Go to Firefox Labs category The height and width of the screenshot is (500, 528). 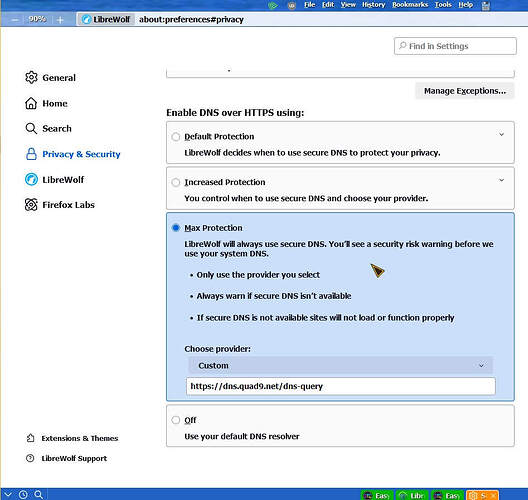click(x=68, y=205)
